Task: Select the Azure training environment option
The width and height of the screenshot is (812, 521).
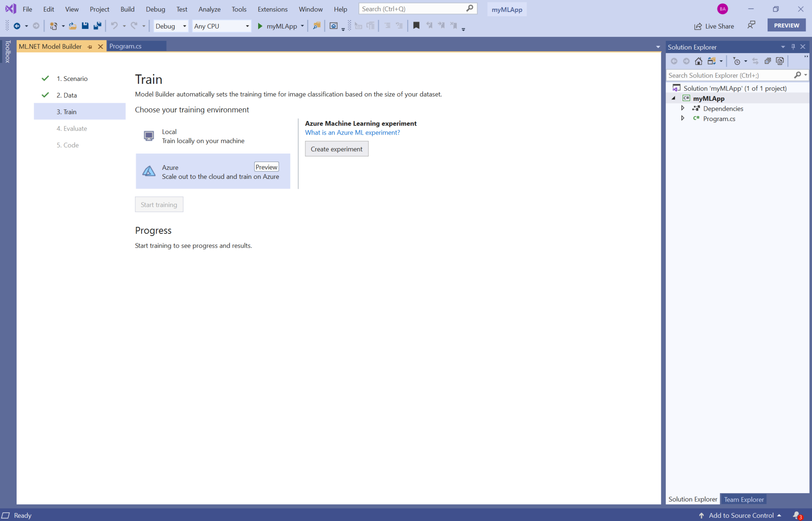Action: click(x=213, y=171)
